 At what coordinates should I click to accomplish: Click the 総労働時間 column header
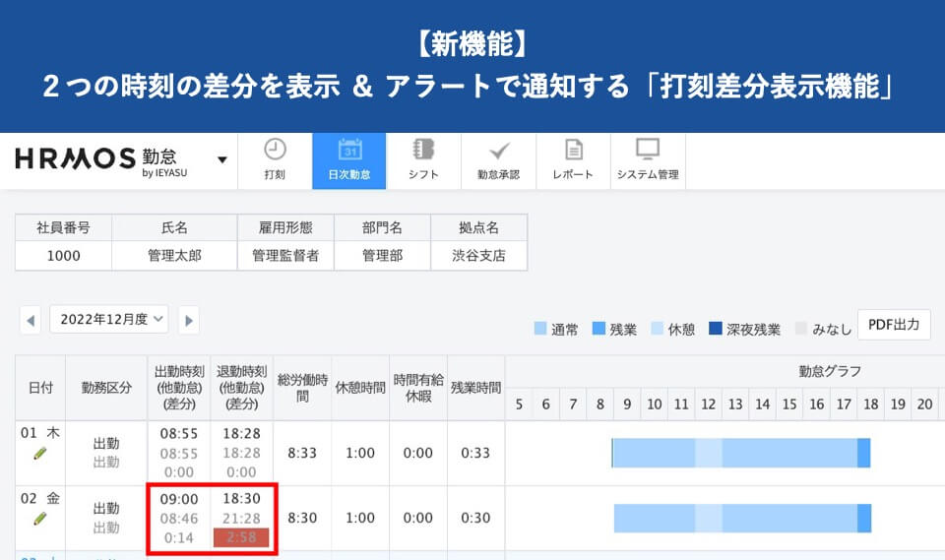point(302,388)
